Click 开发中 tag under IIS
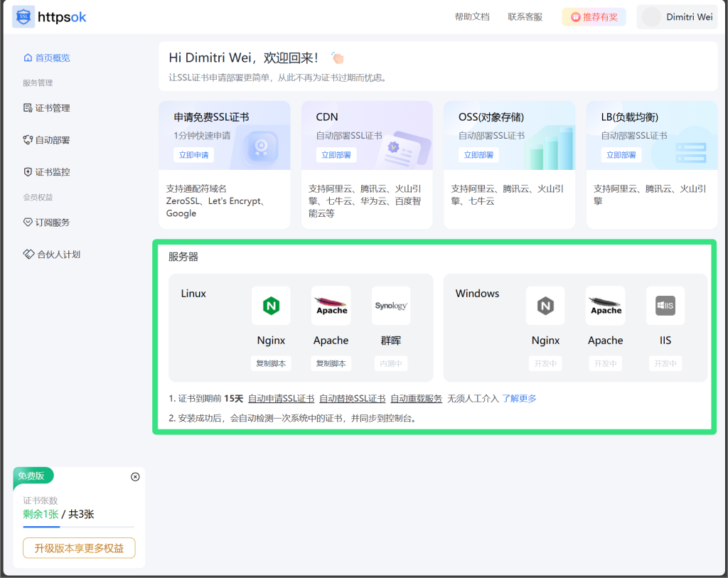Screen dimensions: 728x578 (665, 363)
